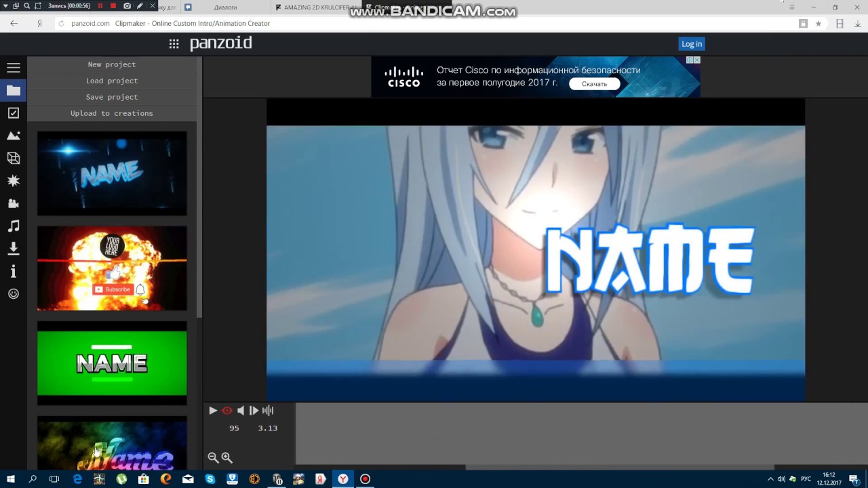
Task: Log in to Panzoid
Action: pos(692,44)
